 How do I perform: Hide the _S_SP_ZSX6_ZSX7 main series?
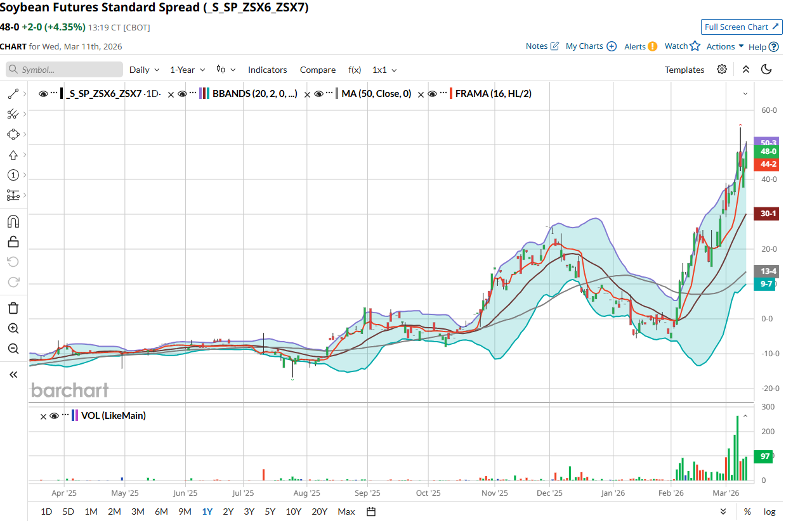point(43,94)
